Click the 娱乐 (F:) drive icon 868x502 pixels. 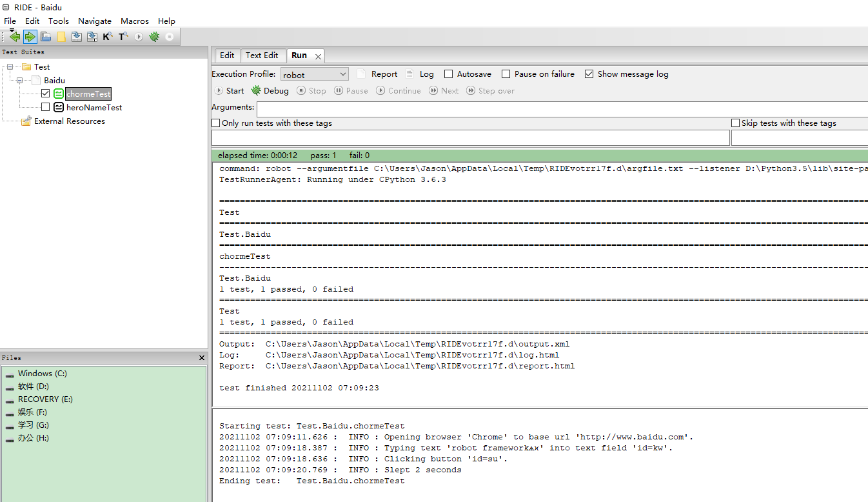[10, 413]
